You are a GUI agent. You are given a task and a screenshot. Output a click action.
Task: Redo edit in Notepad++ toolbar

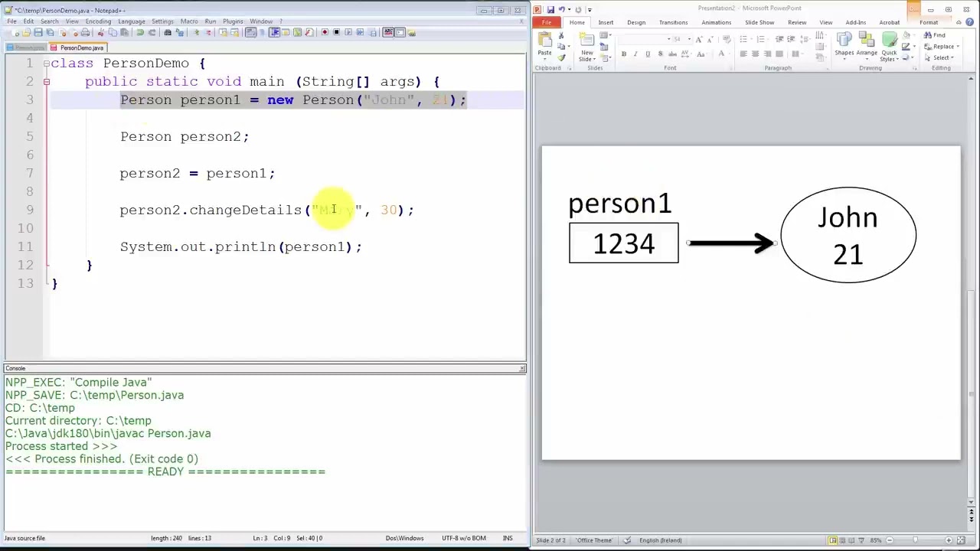click(x=152, y=32)
